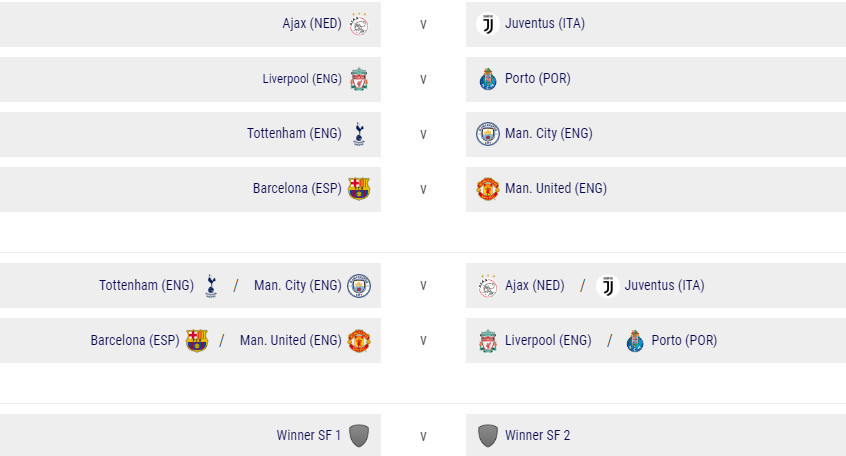Click the Winner SF 1 label
The width and height of the screenshot is (846, 456).
coord(309,436)
